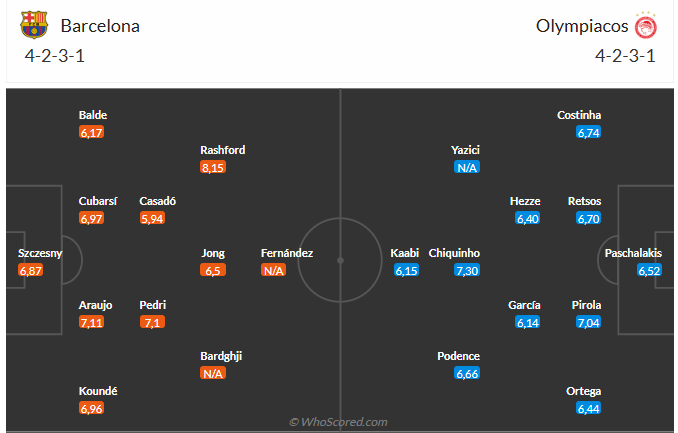Click Araujo's 7,11 rating badge

[92, 322]
